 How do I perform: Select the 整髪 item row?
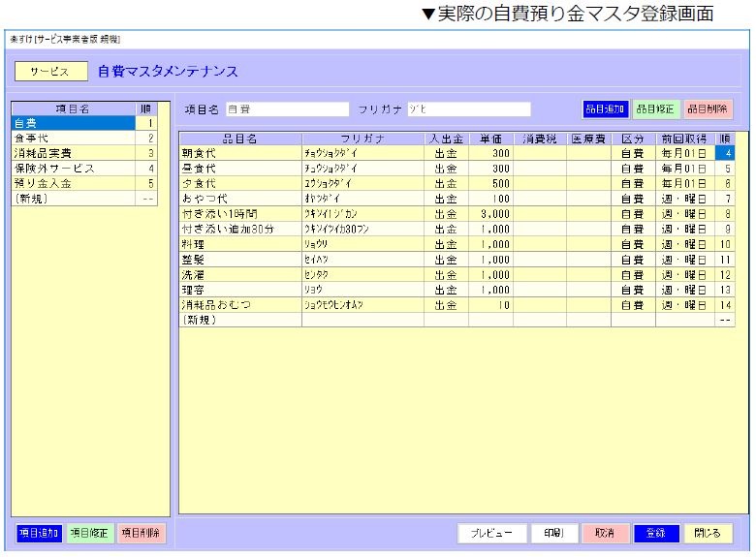(x=457, y=260)
